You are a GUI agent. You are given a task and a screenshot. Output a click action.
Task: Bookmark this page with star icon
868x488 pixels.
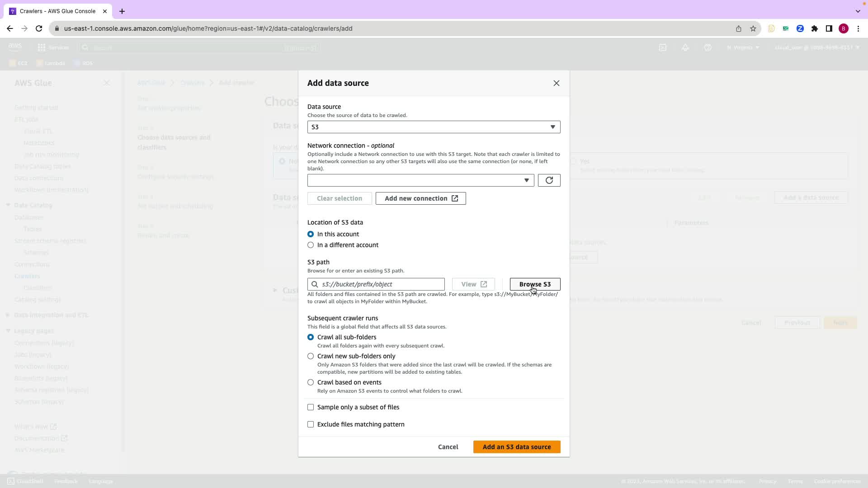click(x=753, y=28)
